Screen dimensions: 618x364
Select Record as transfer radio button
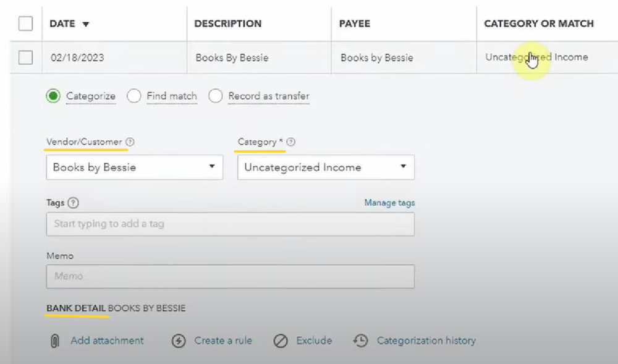click(x=216, y=96)
